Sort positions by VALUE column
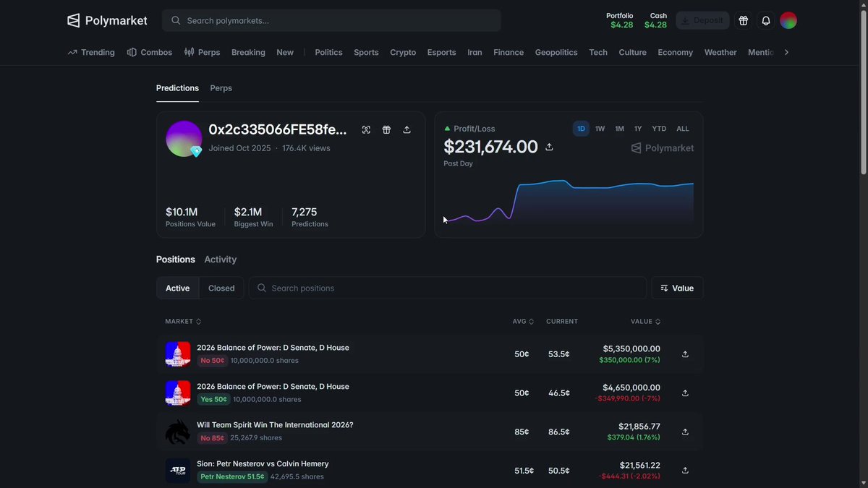 tap(645, 321)
